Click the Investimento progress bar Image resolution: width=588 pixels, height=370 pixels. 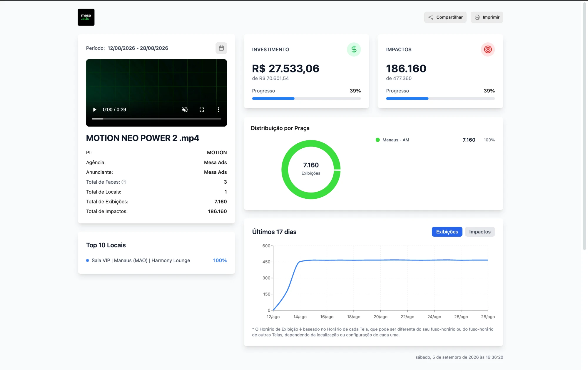(x=306, y=99)
